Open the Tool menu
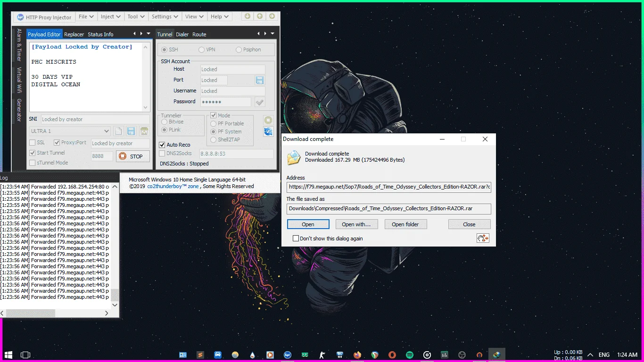Screen dimensions: 644x362 pos(136,16)
